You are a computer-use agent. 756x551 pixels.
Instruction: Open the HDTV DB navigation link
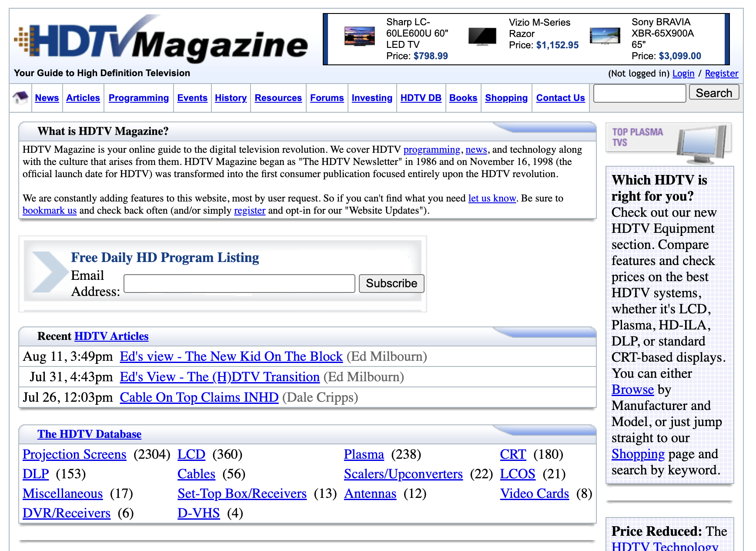pyautogui.click(x=421, y=98)
